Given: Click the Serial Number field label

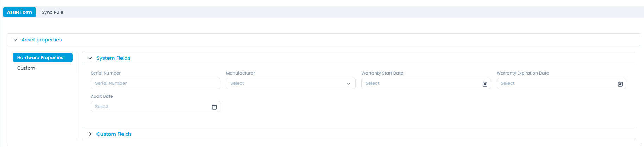Looking at the screenshot, I should point(106,73).
